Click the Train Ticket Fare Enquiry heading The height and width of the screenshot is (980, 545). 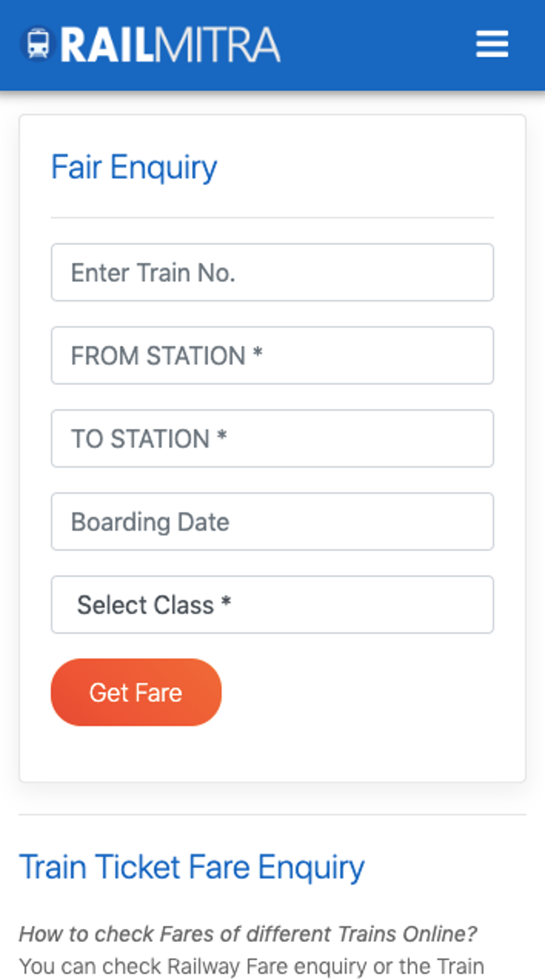[x=191, y=866]
